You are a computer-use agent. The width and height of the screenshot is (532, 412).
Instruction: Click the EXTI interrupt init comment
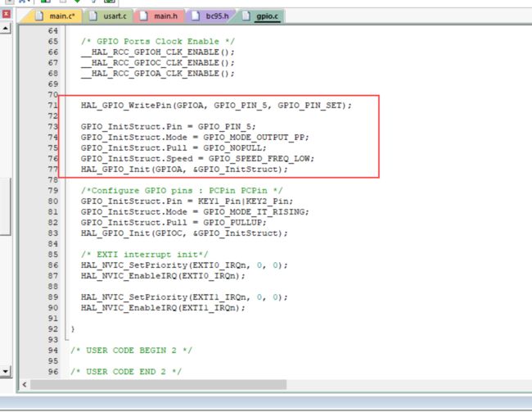(x=145, y=255)
